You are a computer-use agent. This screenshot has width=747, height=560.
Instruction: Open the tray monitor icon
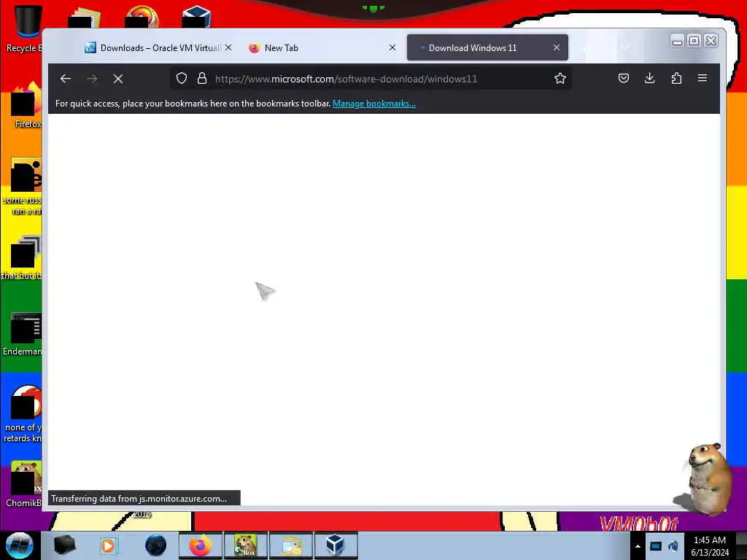(x=656, y=546)
